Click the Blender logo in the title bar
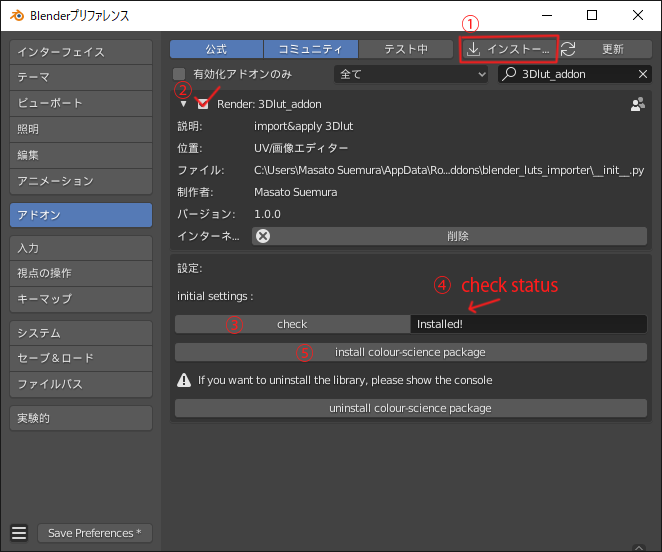 pos(17,16)
